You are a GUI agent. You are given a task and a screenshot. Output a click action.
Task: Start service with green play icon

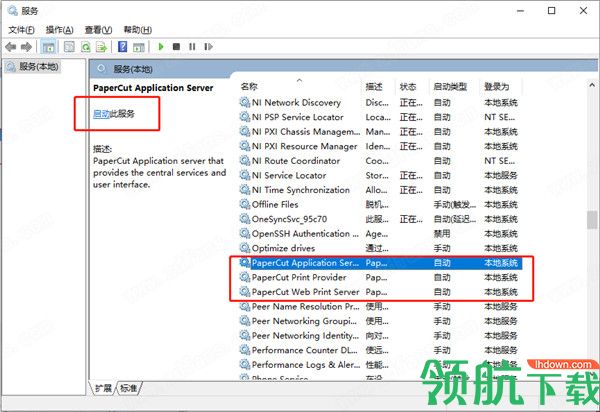tap(161, 47)
